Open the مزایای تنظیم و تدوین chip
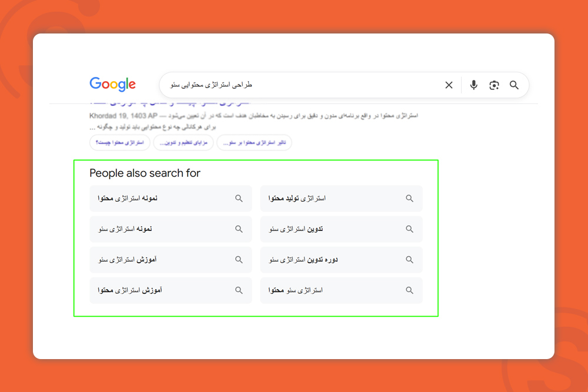The image size is (588, 392). pyautogui.click(x=183, y=142)
